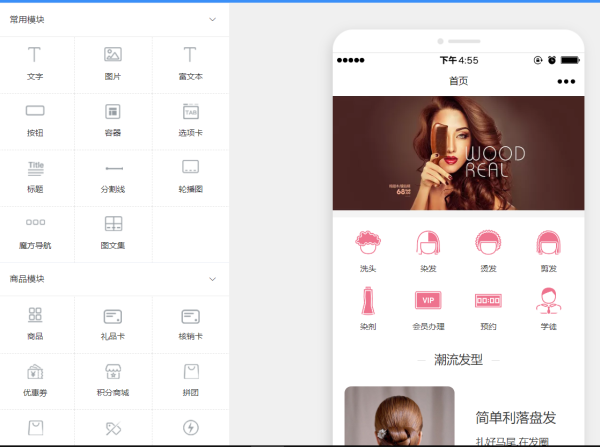Insert the 商品 product module

click(x=35, y=314)
